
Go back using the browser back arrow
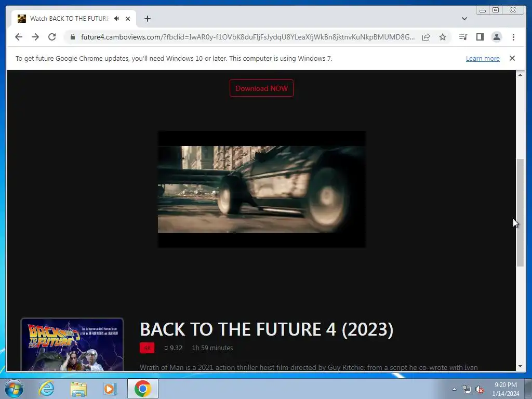click(x=19, y=37)
